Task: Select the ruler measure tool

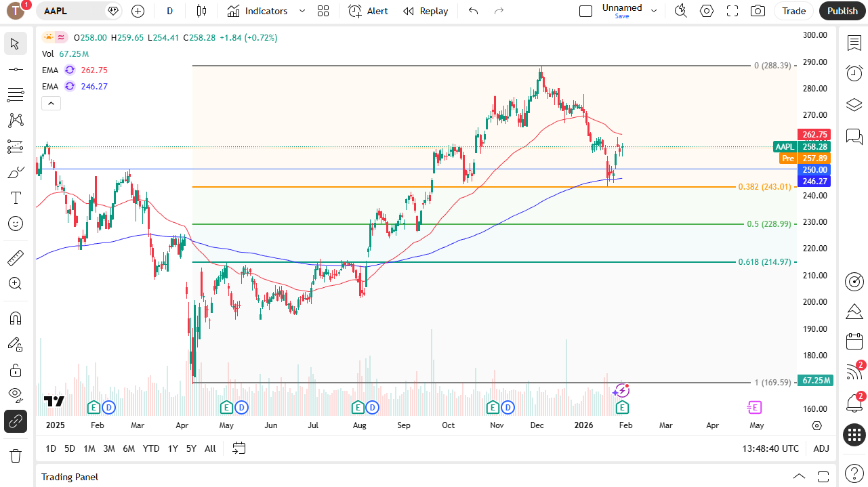Action: tap(15, 257)
